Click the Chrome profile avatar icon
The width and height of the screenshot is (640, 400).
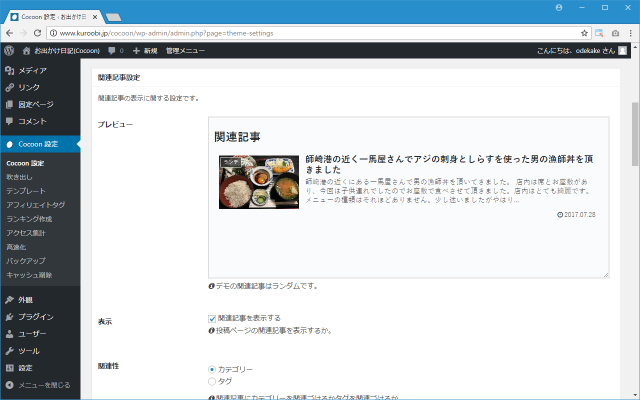(x=559, y=7)
